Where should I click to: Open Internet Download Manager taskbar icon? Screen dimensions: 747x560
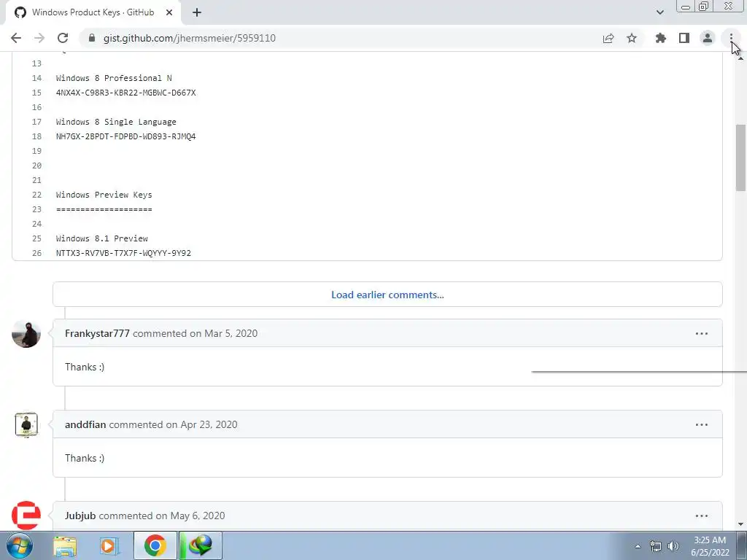[201, 545]
